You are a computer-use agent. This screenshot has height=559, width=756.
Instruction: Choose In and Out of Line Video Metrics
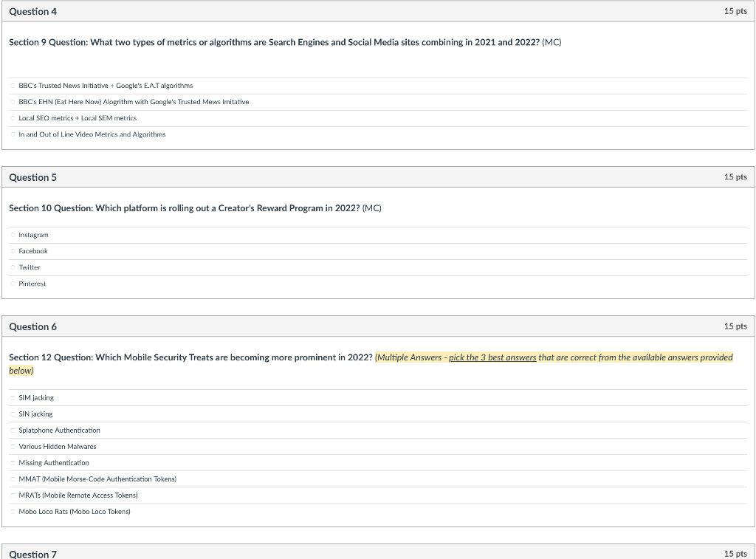click(13, 134)
